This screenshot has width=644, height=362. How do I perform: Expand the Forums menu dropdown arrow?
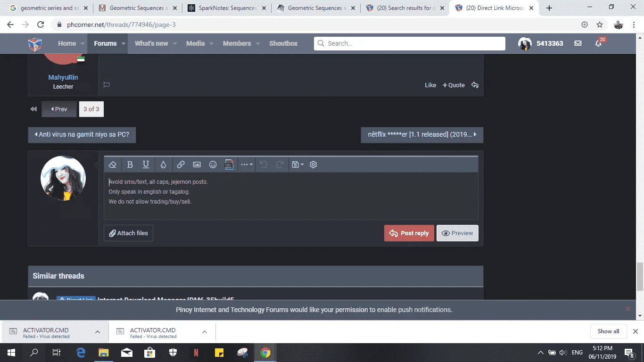pos(124,43)
